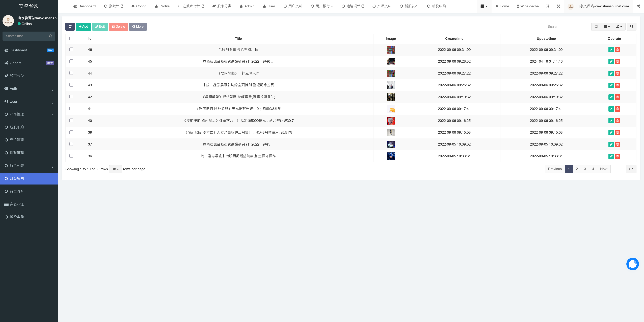Click the Add button
Viewport: 644px width, 322px height.
pyautogui.click(x=83, y=27)
